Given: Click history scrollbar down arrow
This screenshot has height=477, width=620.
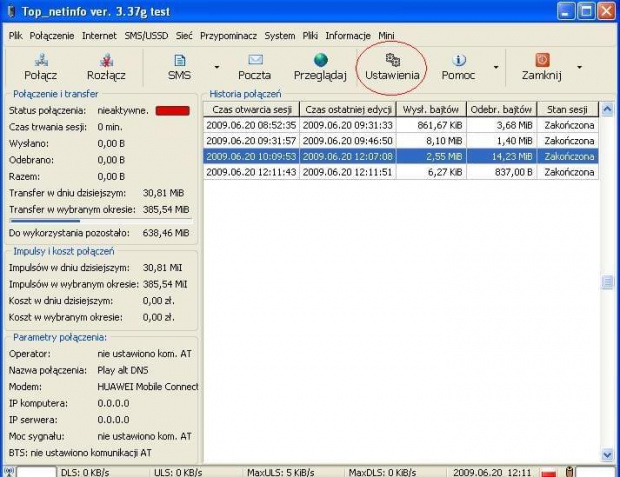Looking at the screenshot, I should point(607,455).
